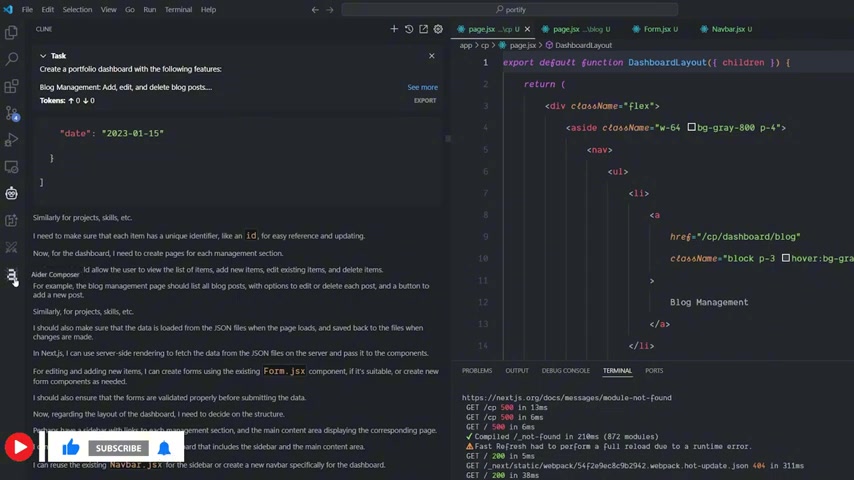Click the Tokens counter text
The height and width of the screenshot is (480, 854).
(x=67, y=100)
